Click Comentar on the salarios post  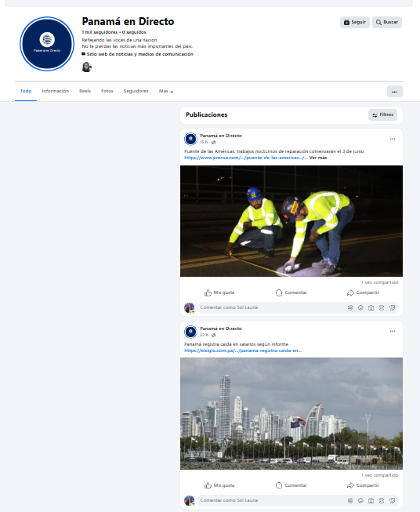point(291,485)
